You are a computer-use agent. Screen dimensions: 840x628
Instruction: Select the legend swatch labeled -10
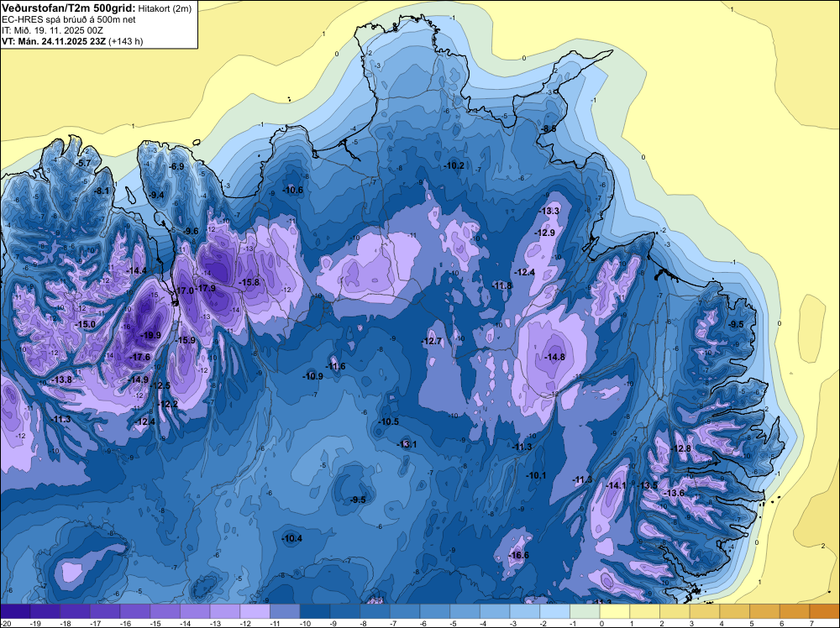[315, 611]
